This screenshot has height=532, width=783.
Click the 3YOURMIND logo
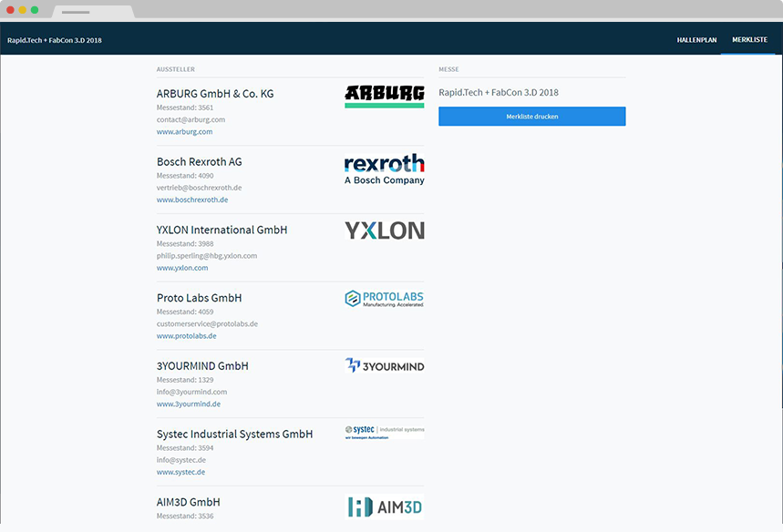pyautogui.click(x=385, y=366)
